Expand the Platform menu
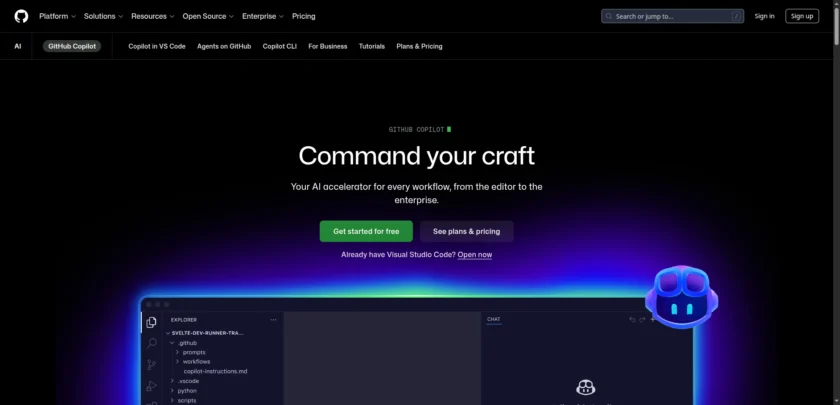The height and width of the screenshot is (405, 840). pyautogui.click(x=57, y=16)
